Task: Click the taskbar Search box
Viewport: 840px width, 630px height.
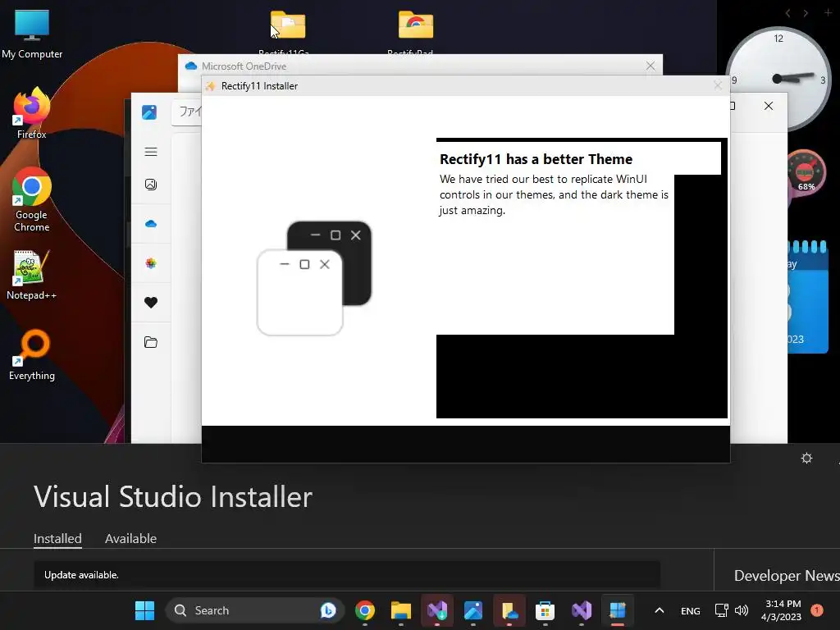Action: point(255,610)
